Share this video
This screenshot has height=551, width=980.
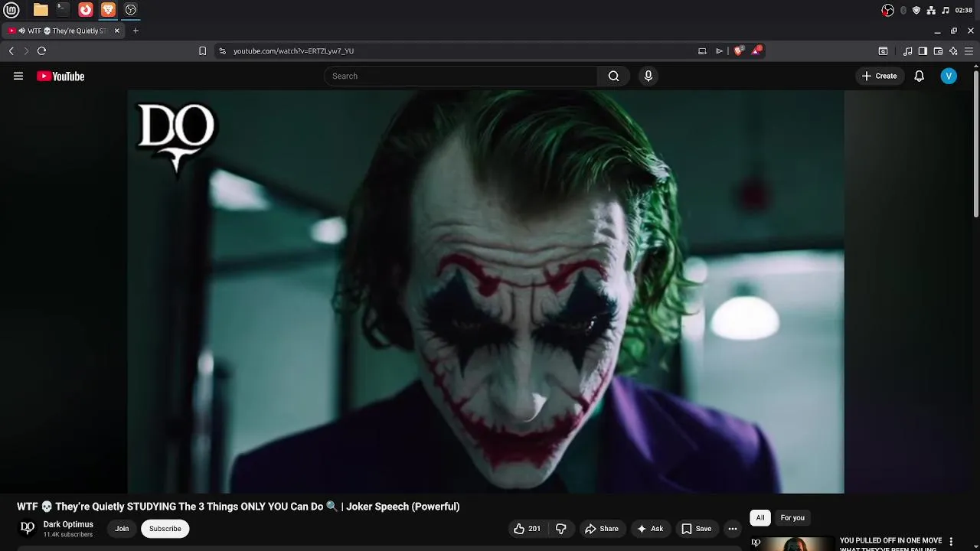click(601, 529)
